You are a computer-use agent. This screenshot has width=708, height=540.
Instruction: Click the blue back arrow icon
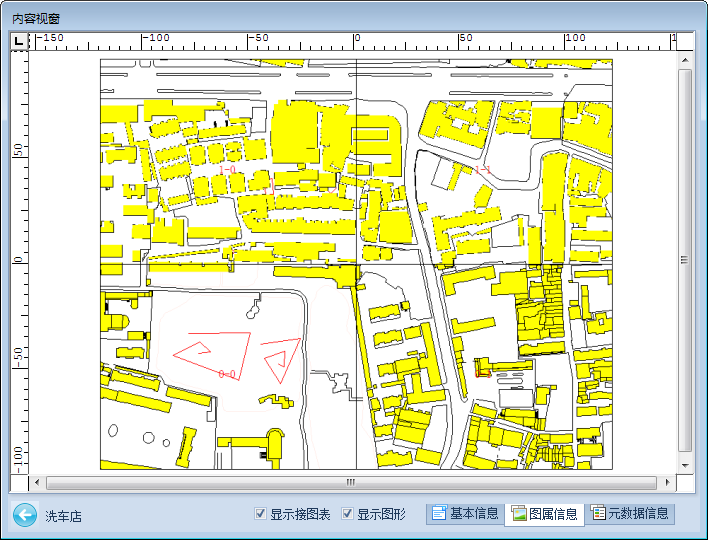[25, 515]
